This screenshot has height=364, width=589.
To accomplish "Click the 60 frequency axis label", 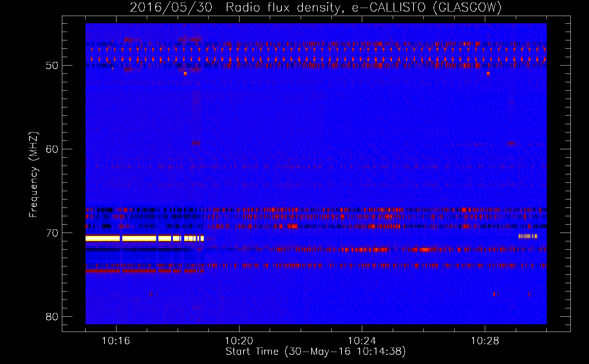I will point(52,149).
